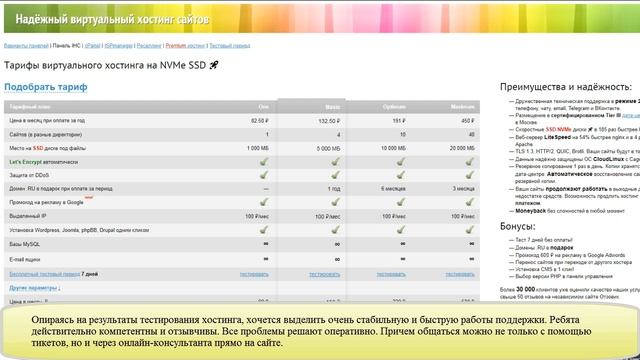The width and height of the screenshot is (640, 360).
Task: Click the red SSD NVMe text in advantages
Action: [558, 129]
